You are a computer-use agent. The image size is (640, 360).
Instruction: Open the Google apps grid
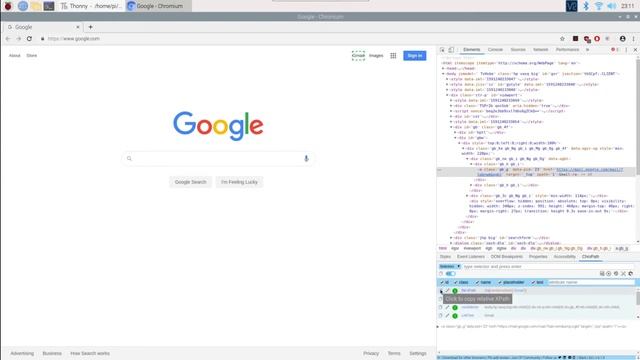click(393, 56)
